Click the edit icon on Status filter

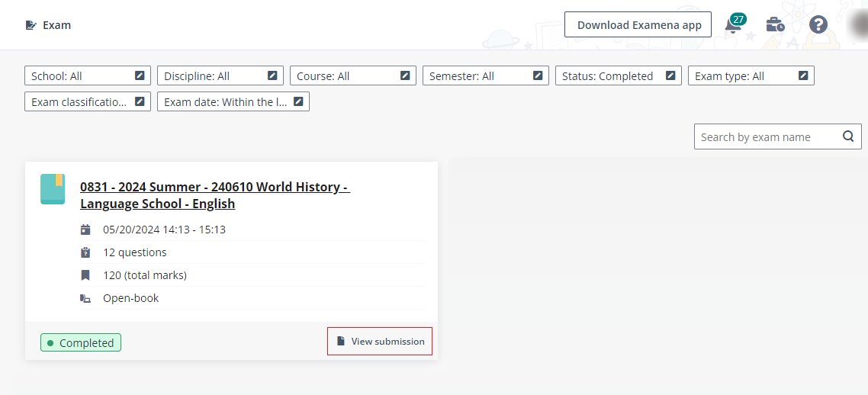670,75
